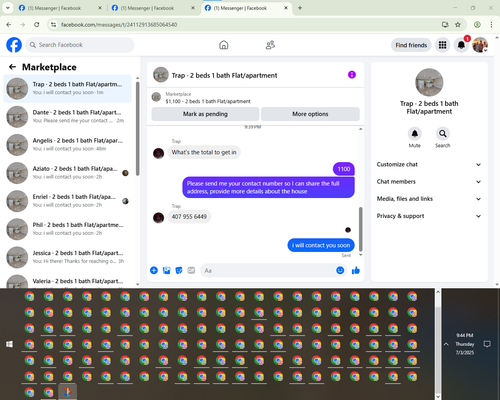The width and height of the screenshot is (500, 400).
Task: Open the Windows Start button
Action: [x=9, y=344]
